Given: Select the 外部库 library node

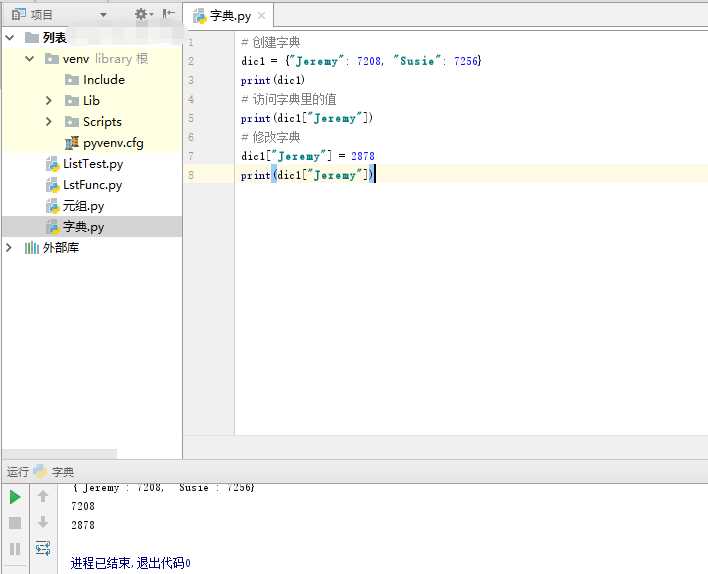Looking at the screenshot, I should [x=61, y=247].
